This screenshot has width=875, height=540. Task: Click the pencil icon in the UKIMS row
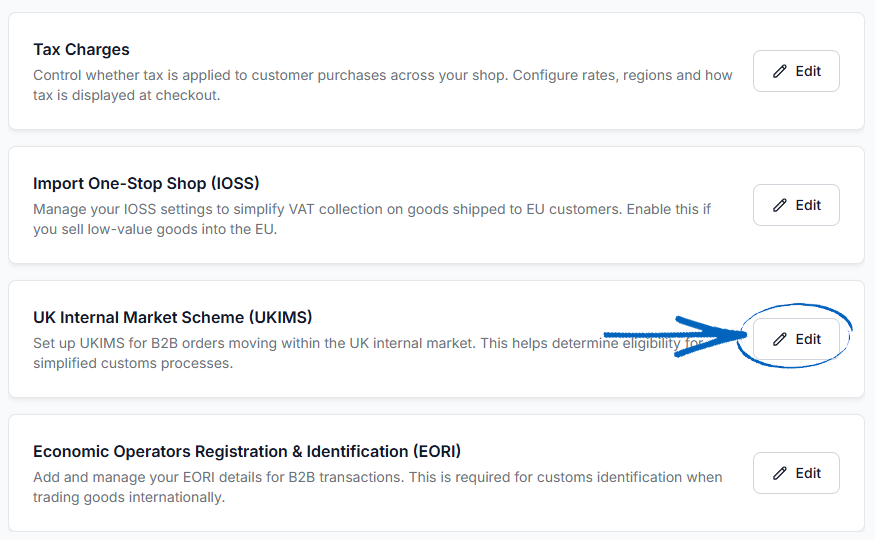pos(780,339)
